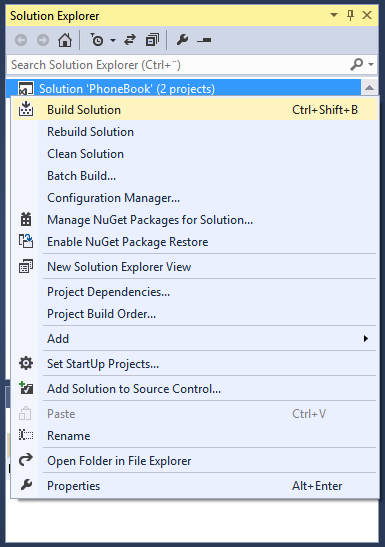Select Manage NuGet Packages for Solution
This screenshot has height=547, width=385.
pos(195,220)
